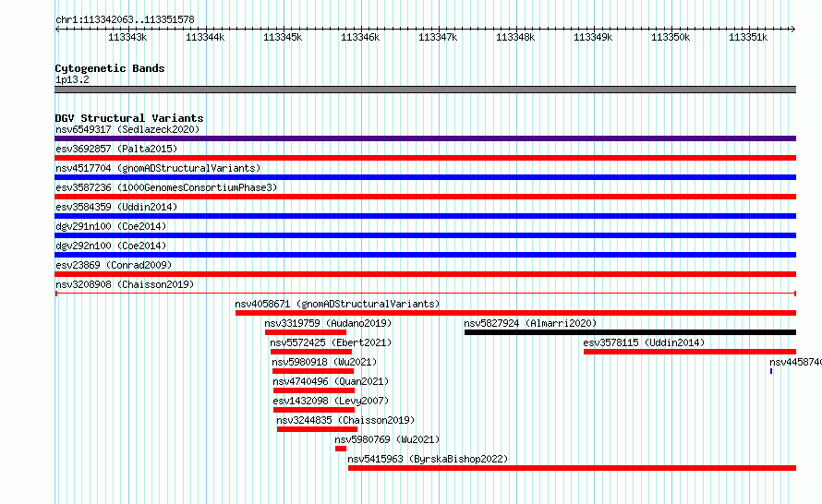Click the Cytogenetic Bands track title
Screen dimensions: 822x504
tap(110, 68)
